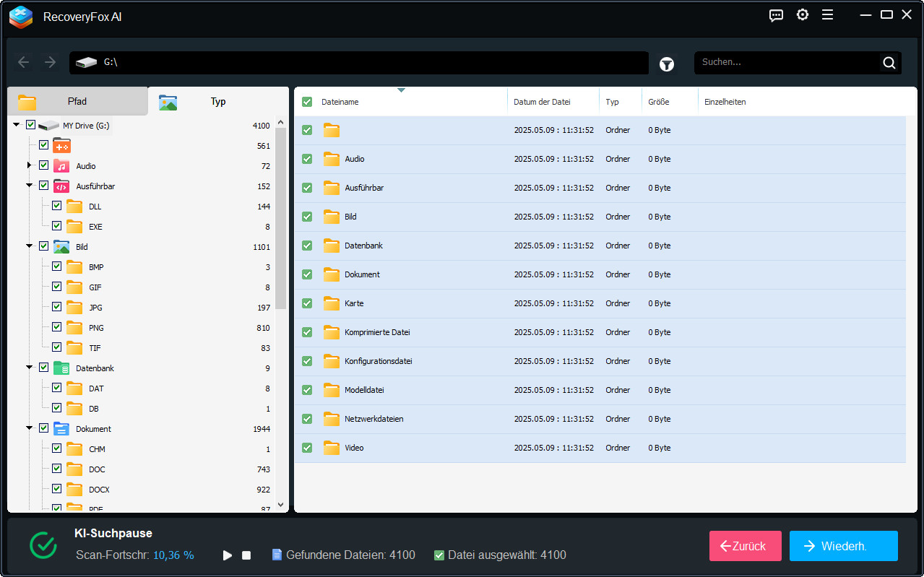
Task: Click the Karte folder icon in list
Action: pos(332,303)
